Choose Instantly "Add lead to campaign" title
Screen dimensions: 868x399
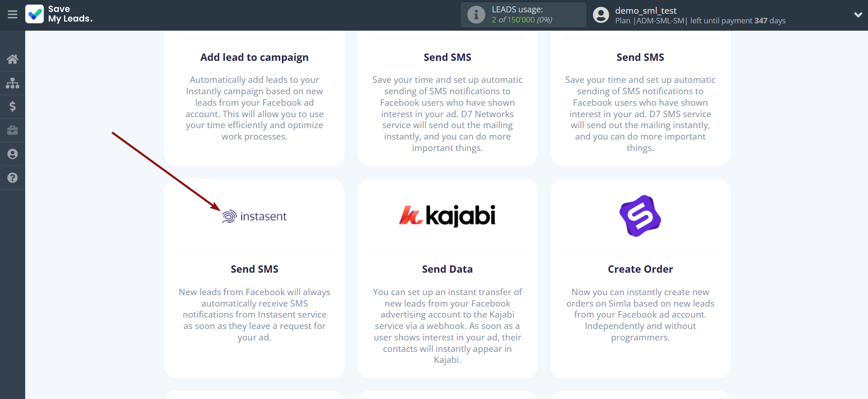point(254,57)
